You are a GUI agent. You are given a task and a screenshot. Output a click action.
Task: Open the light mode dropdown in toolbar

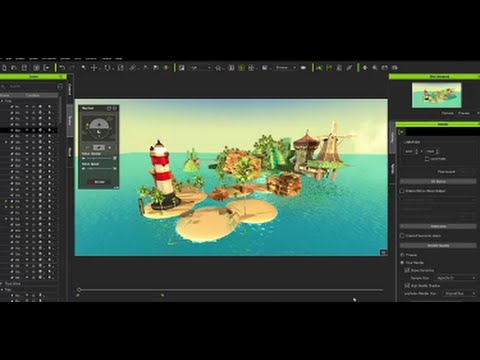(200, 68)
